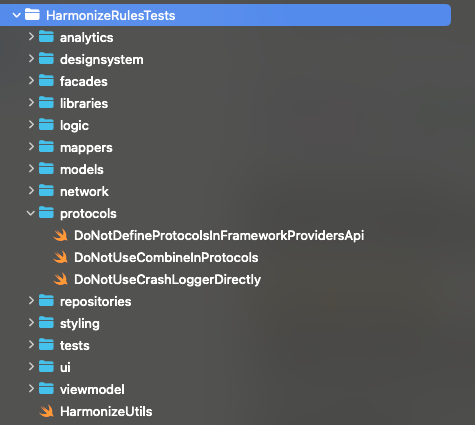The width and height of the screenshot is (475, 425).
Task: Click the viewmodel folder icon
Action: [x=46, y=389]
